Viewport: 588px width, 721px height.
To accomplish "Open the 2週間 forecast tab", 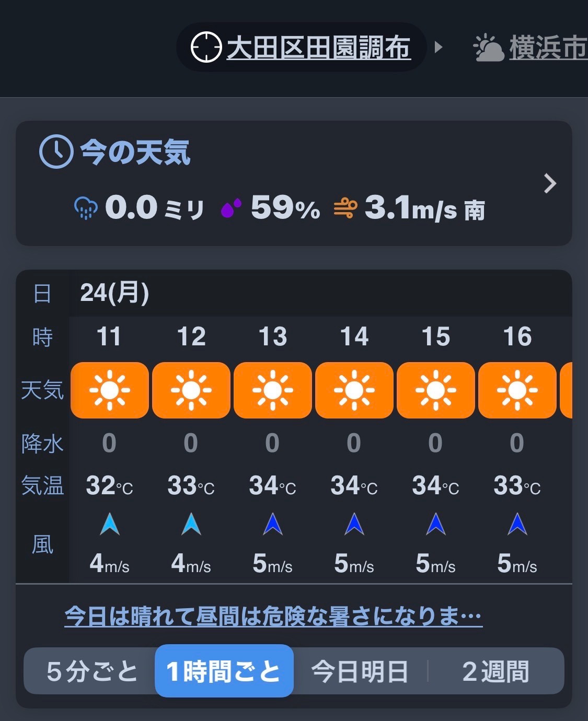I will (496, 671).
